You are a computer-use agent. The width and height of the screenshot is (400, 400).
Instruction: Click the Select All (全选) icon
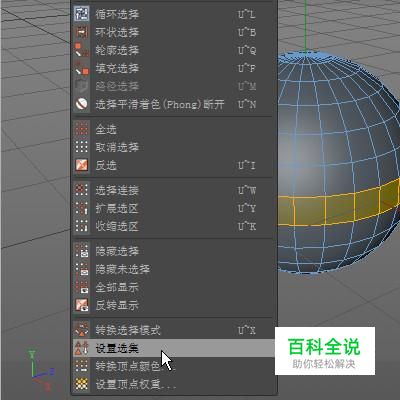click(82, 129)
